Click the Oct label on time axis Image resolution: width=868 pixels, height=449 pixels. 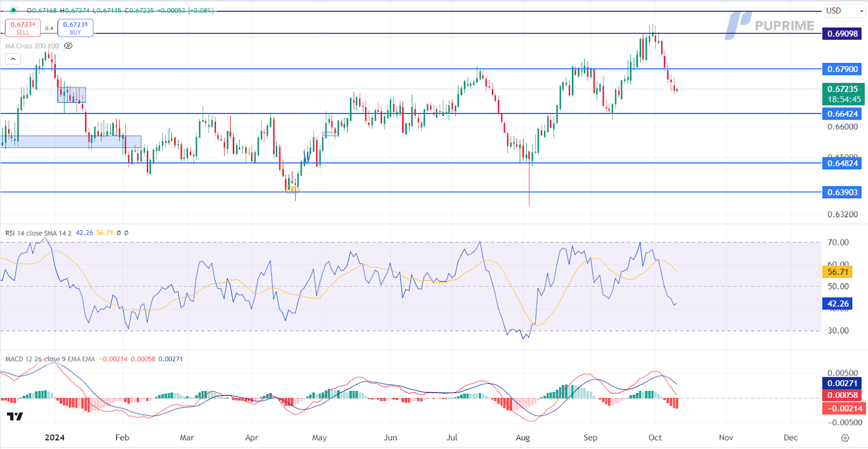point(655,438)
